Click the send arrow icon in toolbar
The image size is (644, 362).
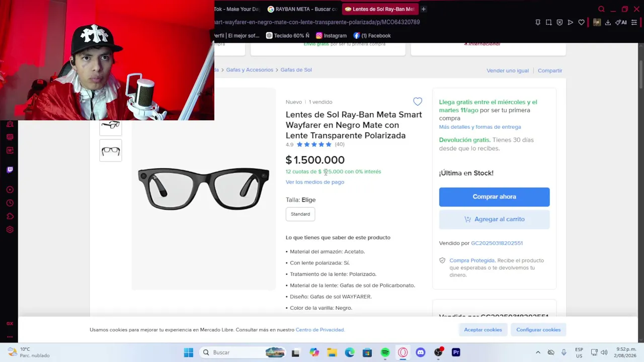click(570, 22)
